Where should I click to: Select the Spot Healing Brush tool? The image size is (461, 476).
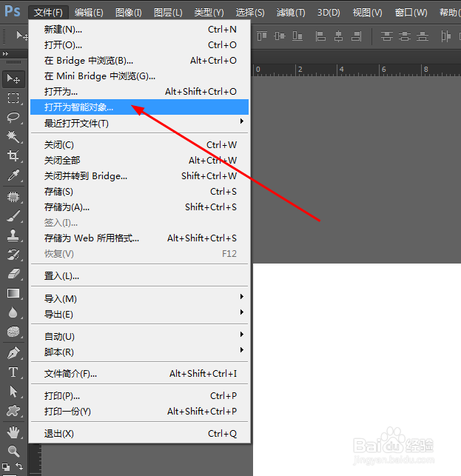(13, 197)
